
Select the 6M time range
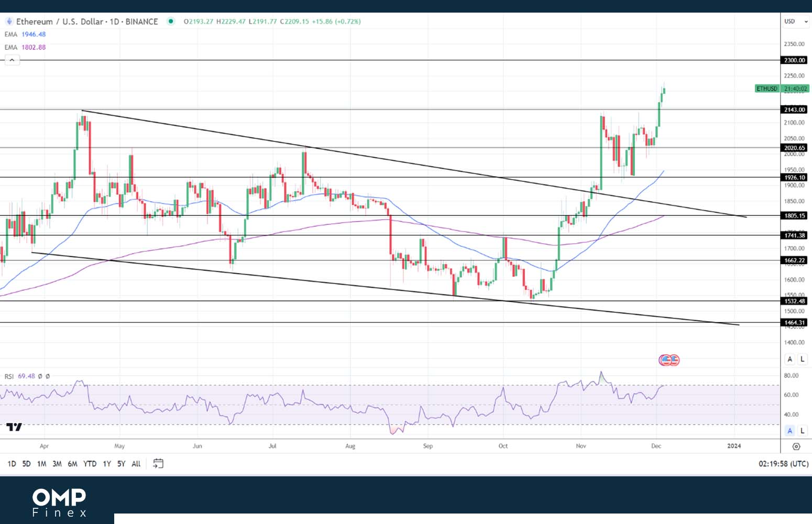(x=72, y=464)
